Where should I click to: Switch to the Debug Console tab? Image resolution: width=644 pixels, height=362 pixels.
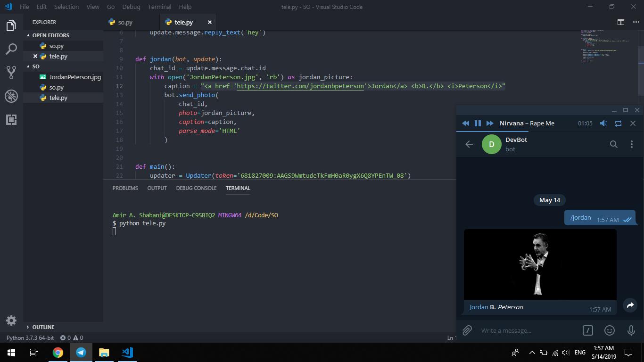[196, 188]
